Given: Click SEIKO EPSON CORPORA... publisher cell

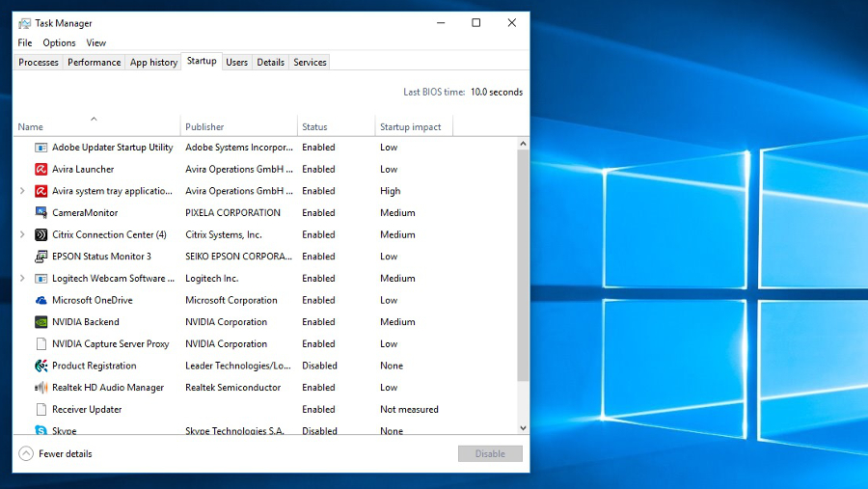Looking at the screenshot, I should click(238, 257).
